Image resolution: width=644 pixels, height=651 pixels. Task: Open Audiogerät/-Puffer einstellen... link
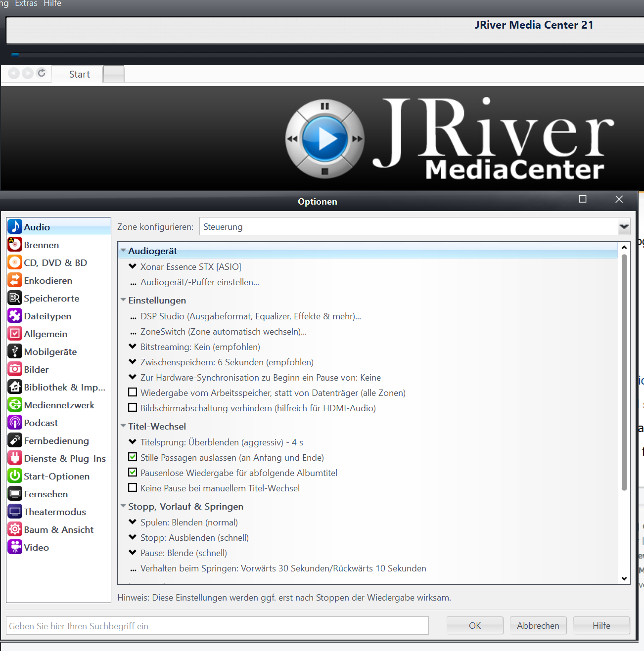(x=199, y=282)
